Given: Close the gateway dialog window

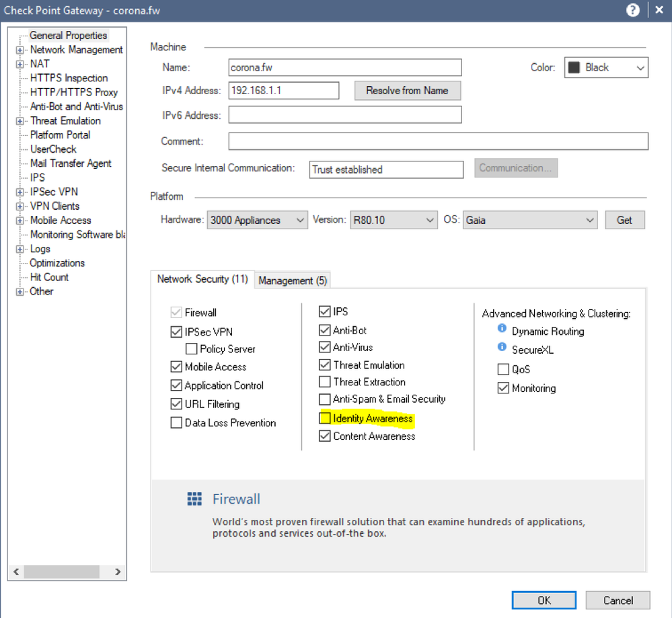Looking at the screenshot, I should coord(659,10).
